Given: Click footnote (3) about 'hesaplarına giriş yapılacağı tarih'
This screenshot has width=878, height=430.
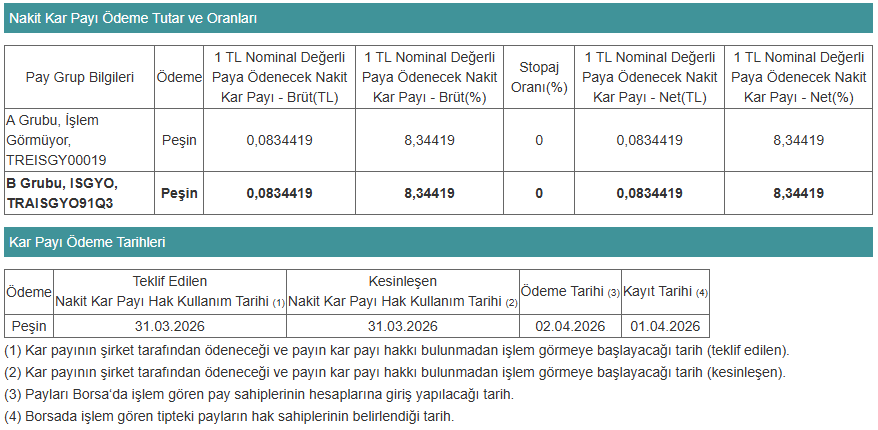Looking at the screenshot, I should 259,394.
